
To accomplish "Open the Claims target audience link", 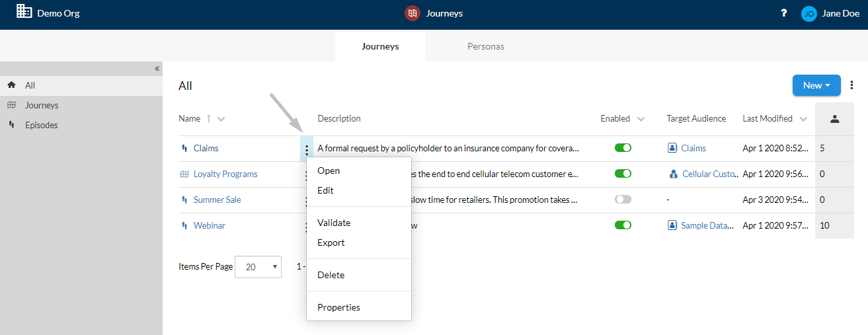I will pos(693,149).
